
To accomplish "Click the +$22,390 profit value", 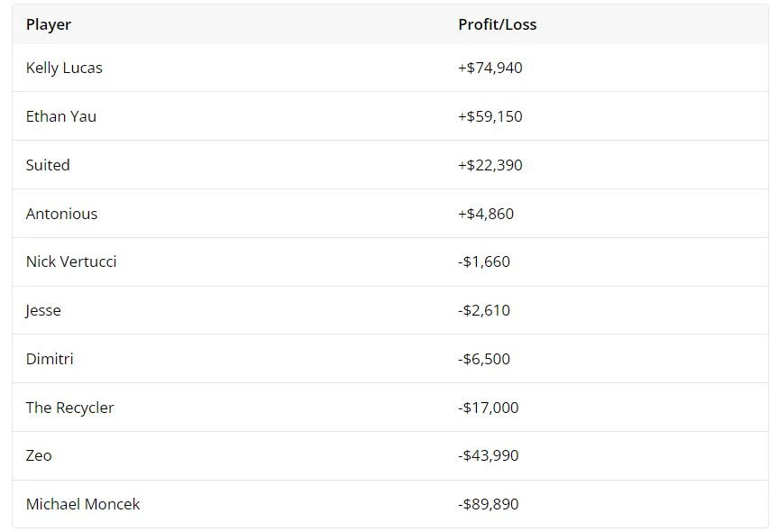I will click(x=490, y=165).
